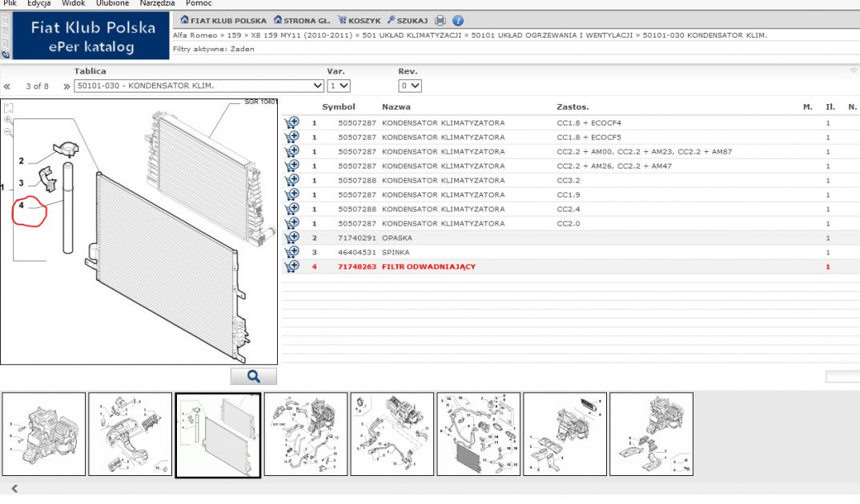Click 50101 UKŁAD OGRZEWANIA I WENTYLACJI in breadcrumb

[552, 35]
